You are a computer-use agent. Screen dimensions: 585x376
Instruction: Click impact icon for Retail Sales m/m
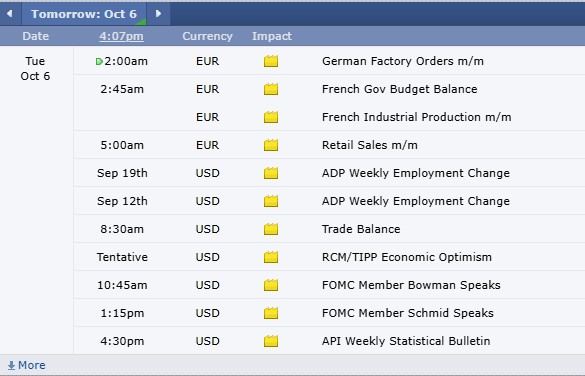coord(271,145)
